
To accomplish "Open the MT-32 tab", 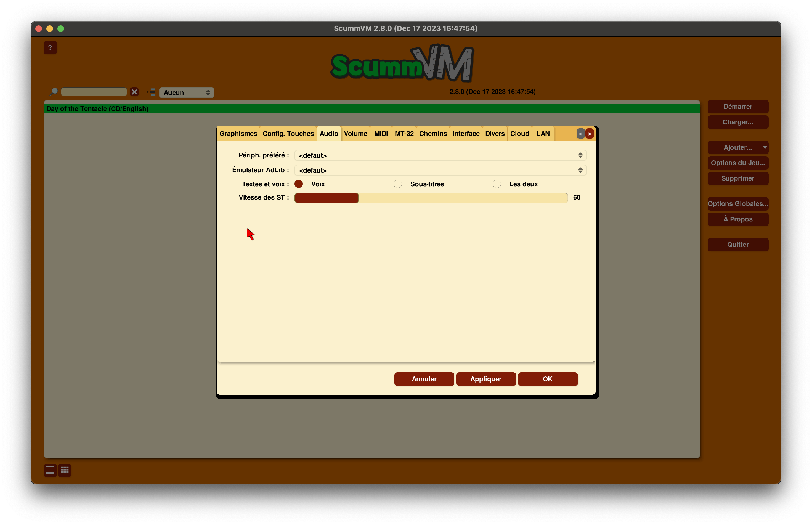I will [404, 134].
